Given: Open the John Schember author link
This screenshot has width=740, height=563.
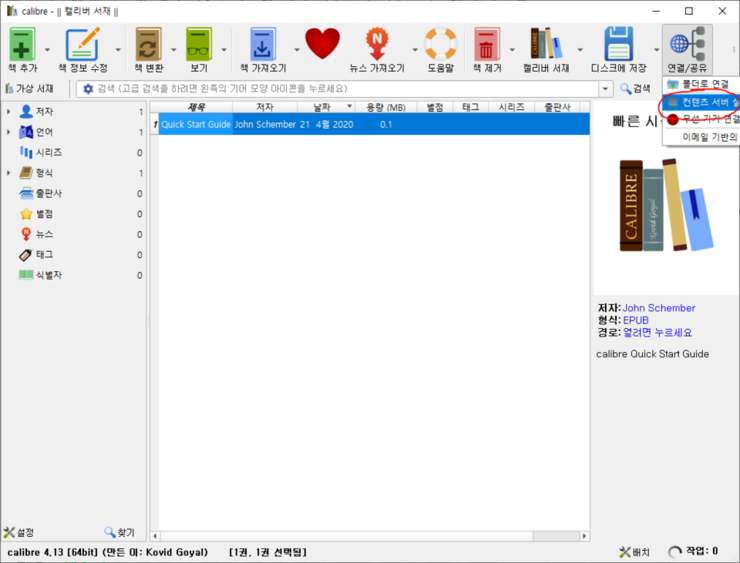Looking at the screenshot, I should point(659,308).
